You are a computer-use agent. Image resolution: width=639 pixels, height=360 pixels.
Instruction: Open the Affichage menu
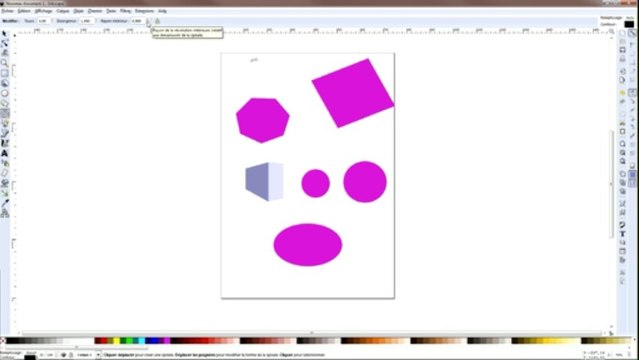point(43,11)
